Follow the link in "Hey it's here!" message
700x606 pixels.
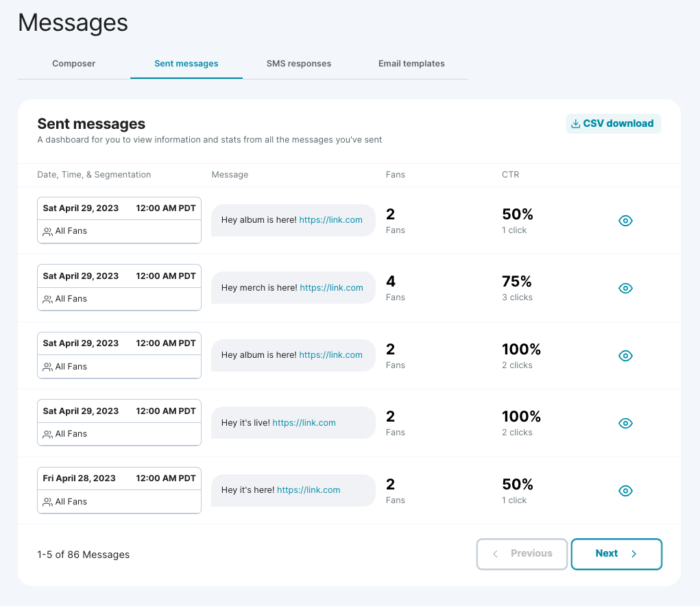tap(309, 490)
